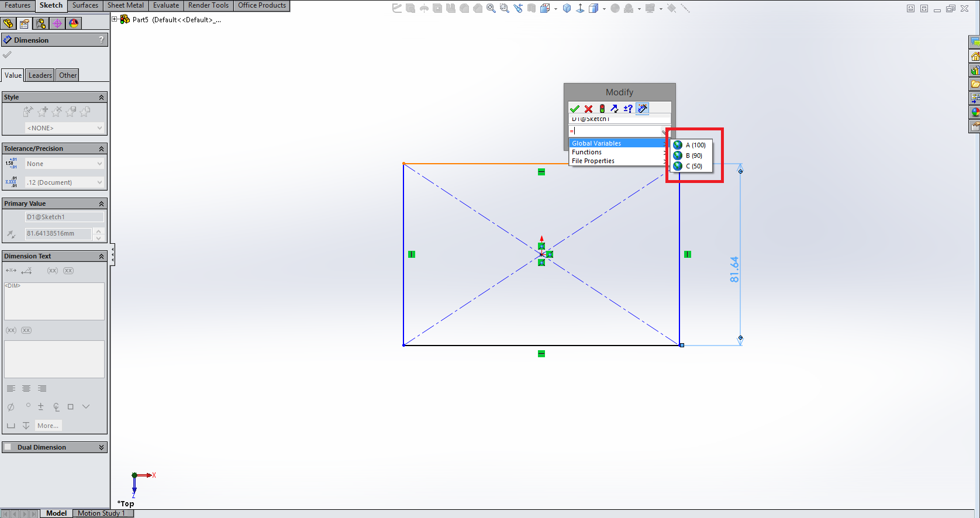Expand the Part5 tree node
The image size is (980, 518).
(x=115, y=19)
